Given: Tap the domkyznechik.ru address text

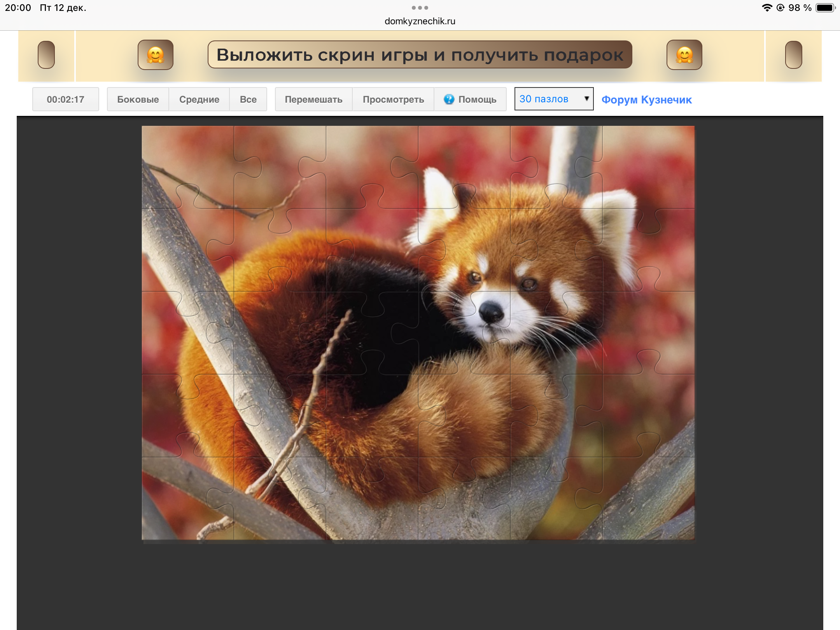Looking at the screenshot, I should 420,21.
